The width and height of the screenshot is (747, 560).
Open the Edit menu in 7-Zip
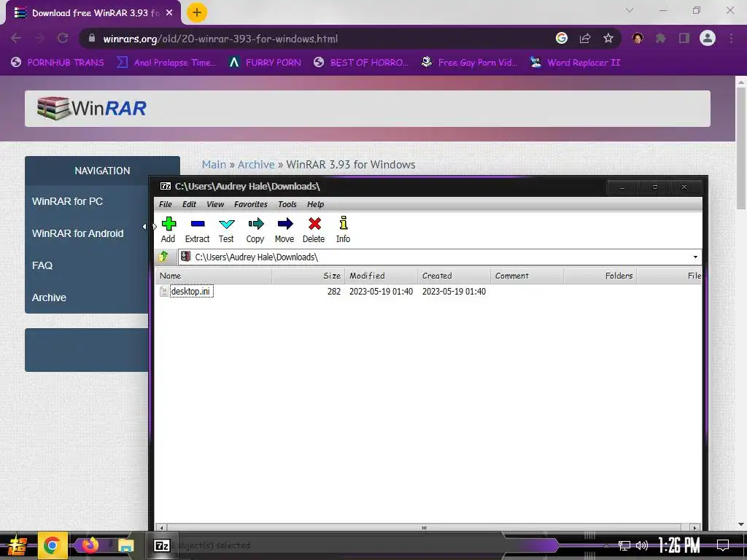click(x=189, y=204)
